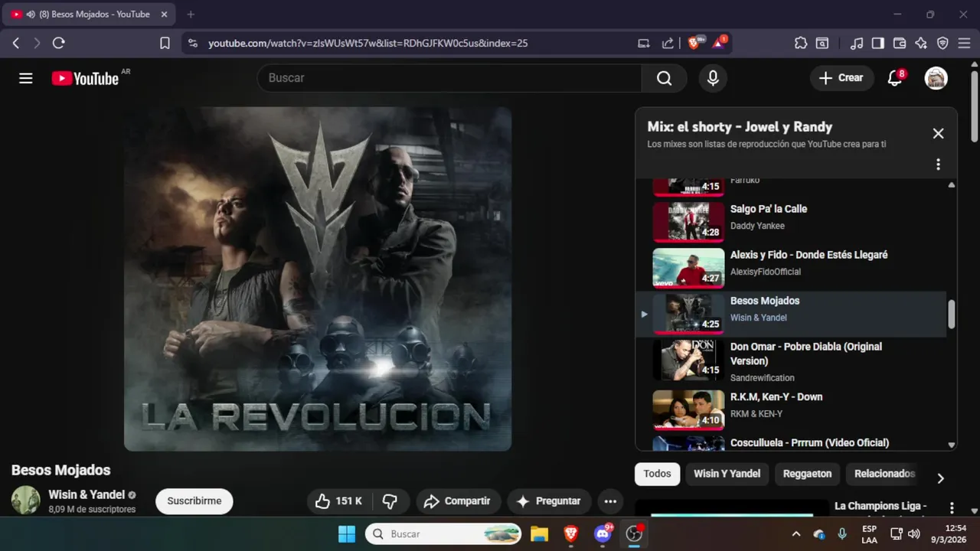The height and width of the screenshot is (551, 980).
Task: Click the page vertical scrollbar thumb
Action: point(974,106)
